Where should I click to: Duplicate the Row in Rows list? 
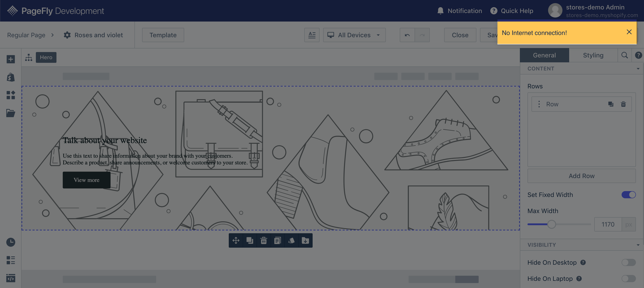[x=611, y=104]
